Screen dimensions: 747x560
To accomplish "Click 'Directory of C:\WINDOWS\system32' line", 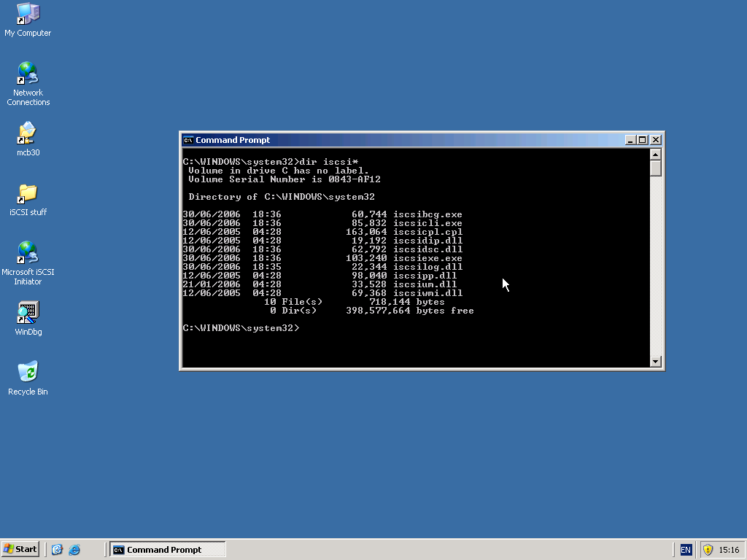I will 282,197.
